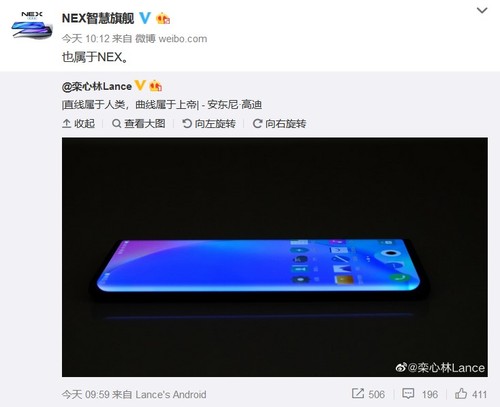This screenshot has width=500, height=407.
Task: Open the NEX profile avatar
Action: 32,26
